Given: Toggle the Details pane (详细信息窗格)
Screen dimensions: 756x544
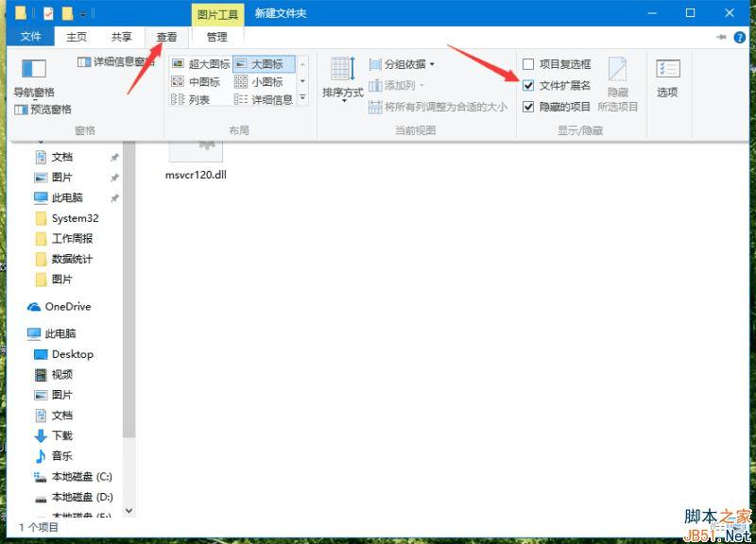Looking at the screenshot, I should (116, 61).
